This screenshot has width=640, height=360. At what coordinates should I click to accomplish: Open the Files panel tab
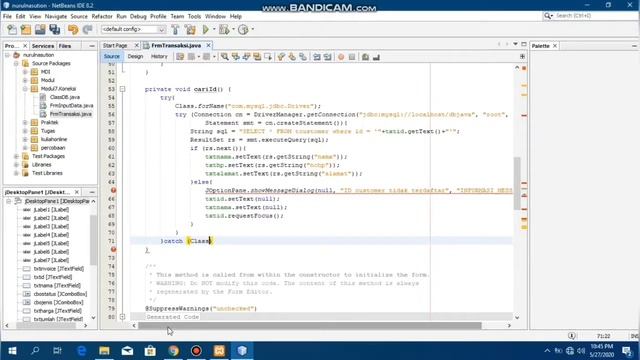click(x=64, y=46)
